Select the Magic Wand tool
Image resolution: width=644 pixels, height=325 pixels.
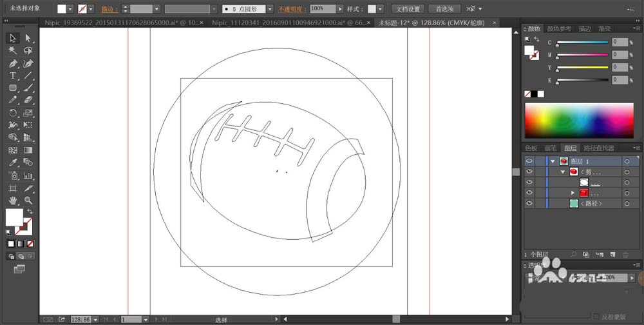[13, 50]
